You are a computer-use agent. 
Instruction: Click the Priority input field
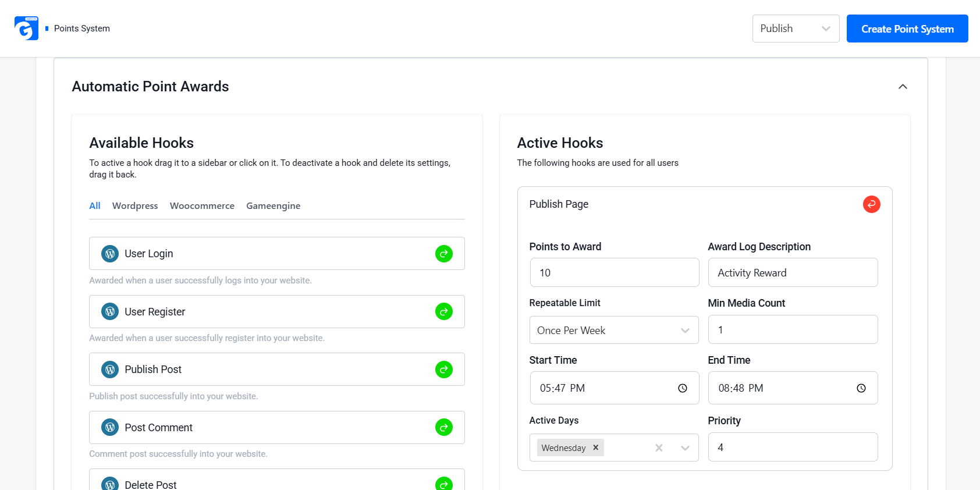pyautogui.click(x=793, y=447)
